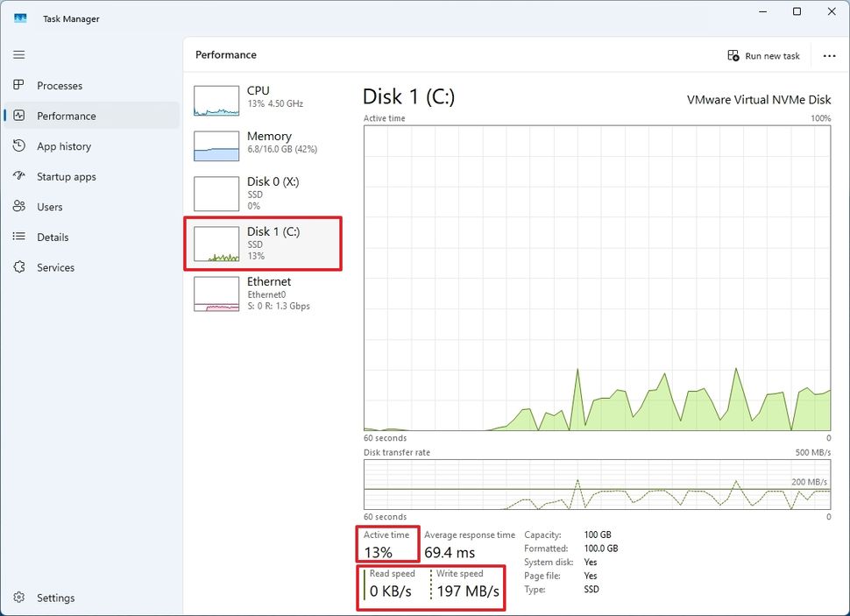Expand the navigation pane with the hamburger button

click(x=18, y=54)
